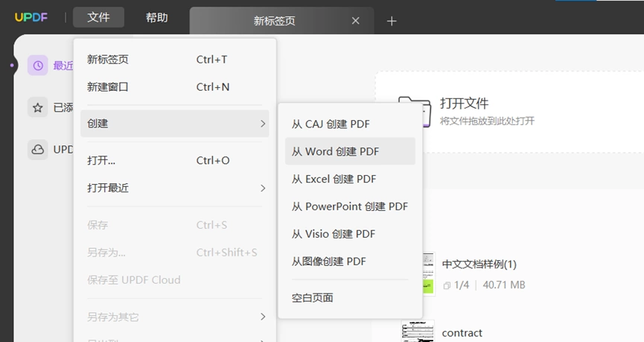Add a new tab with plus icon
Image resolution: width=644 pixels, height=342 pixels.
392,21
